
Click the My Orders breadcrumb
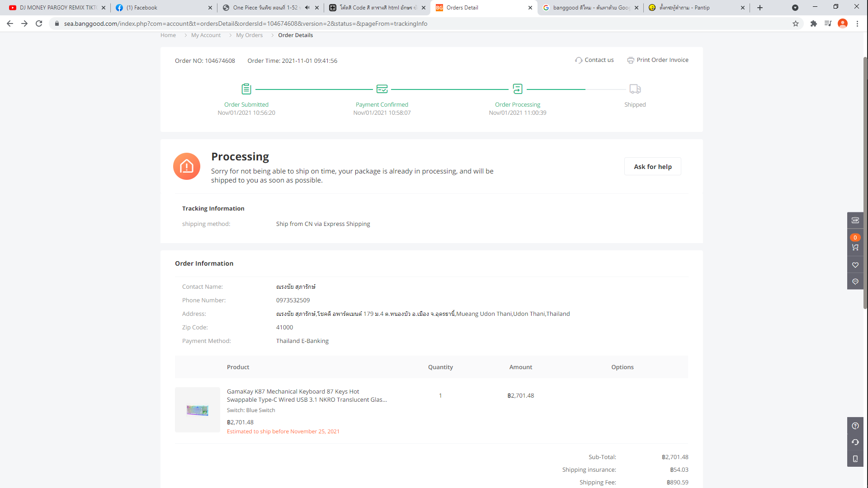(x=249, y=35)
